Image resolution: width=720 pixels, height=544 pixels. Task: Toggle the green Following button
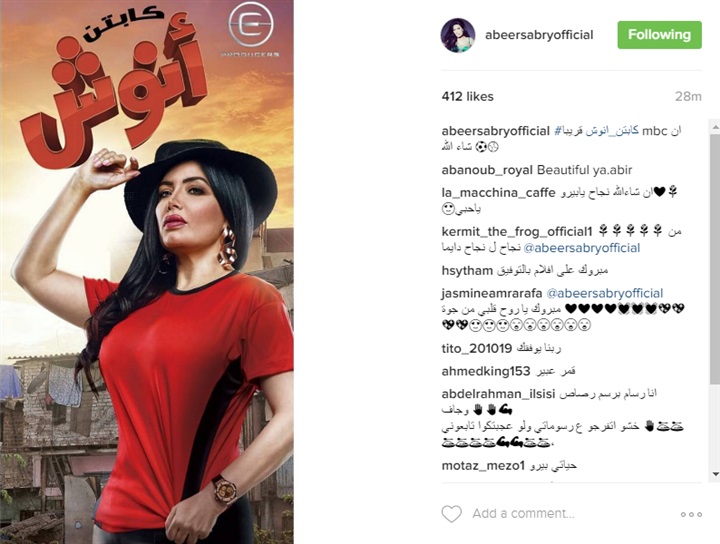[659, 35]
